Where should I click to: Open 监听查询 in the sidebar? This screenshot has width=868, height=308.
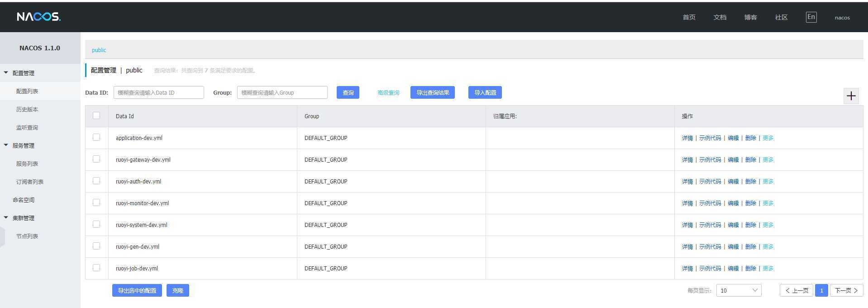[40, 127]
